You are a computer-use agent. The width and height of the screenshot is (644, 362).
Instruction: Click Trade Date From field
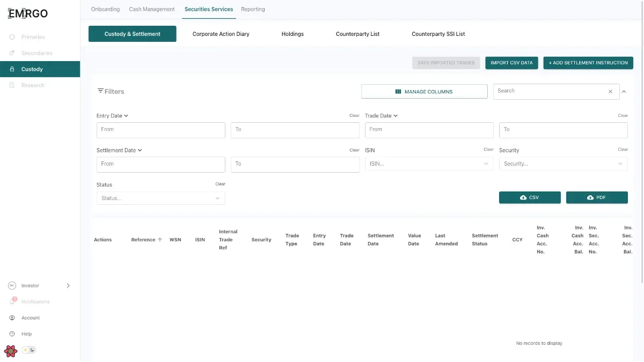point(429,130)
